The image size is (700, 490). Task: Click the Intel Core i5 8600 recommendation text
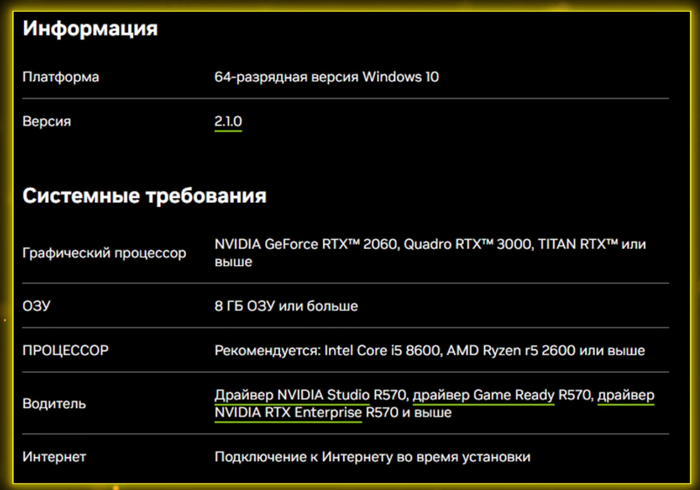click(x=429, y=350)
